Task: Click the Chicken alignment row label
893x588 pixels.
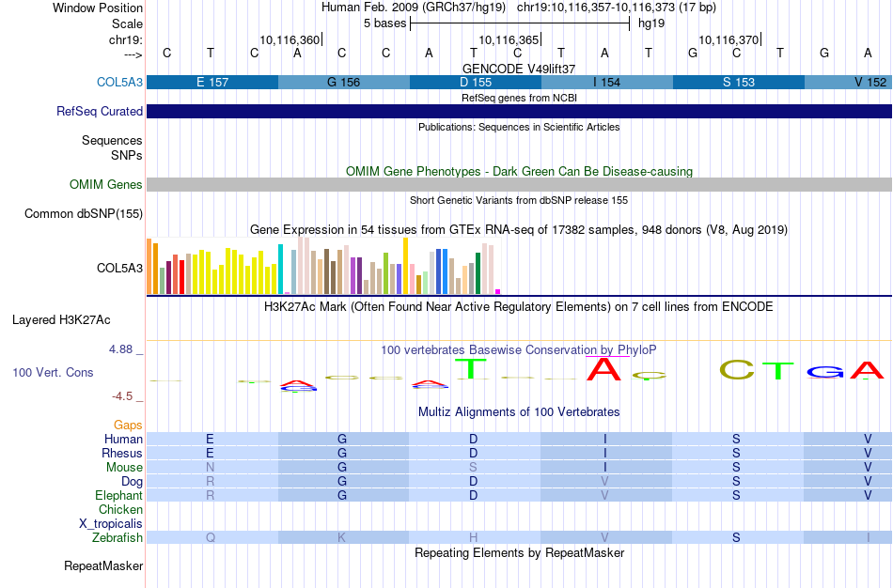Action: [x=120, y=509]
